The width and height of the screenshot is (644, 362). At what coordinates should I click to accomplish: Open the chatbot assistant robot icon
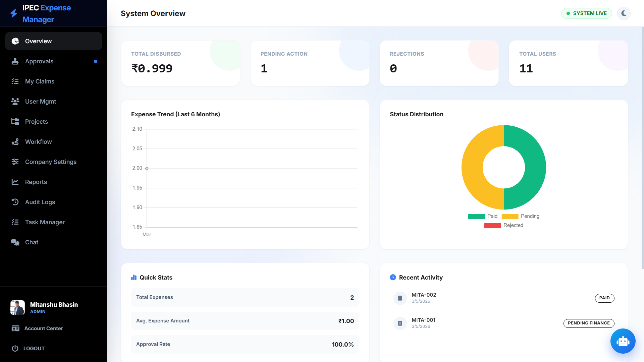click(623, 341)
